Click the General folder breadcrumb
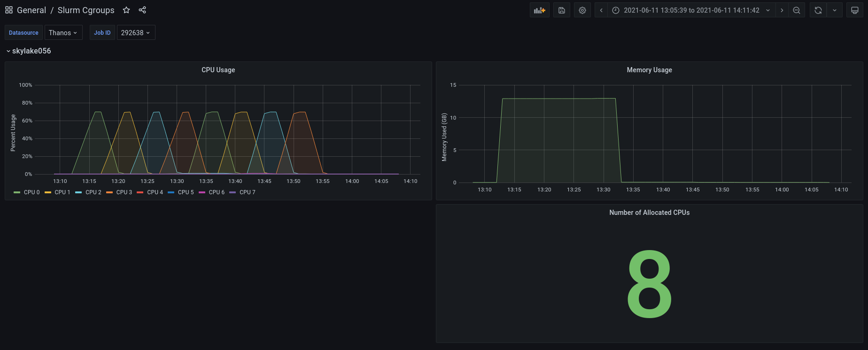868x350 pixels. point(31,10)
